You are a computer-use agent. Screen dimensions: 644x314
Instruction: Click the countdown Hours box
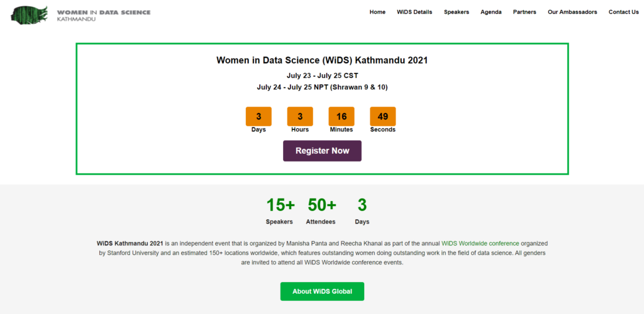[x=300, y=116]
